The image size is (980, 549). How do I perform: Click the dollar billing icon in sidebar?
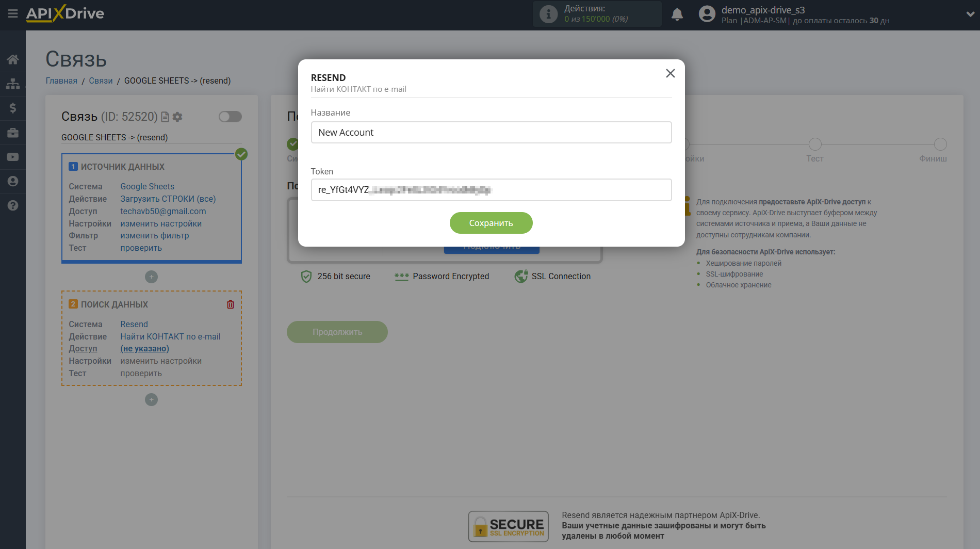(13, 108)
